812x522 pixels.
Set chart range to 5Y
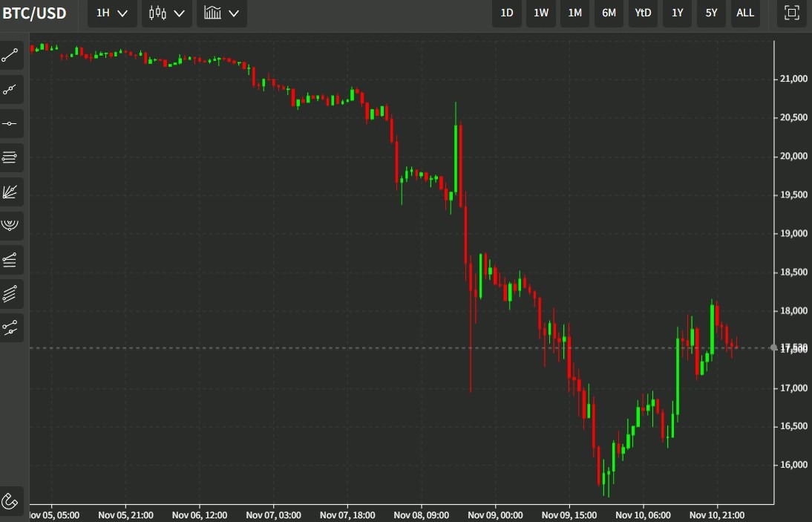click(711, 13)
